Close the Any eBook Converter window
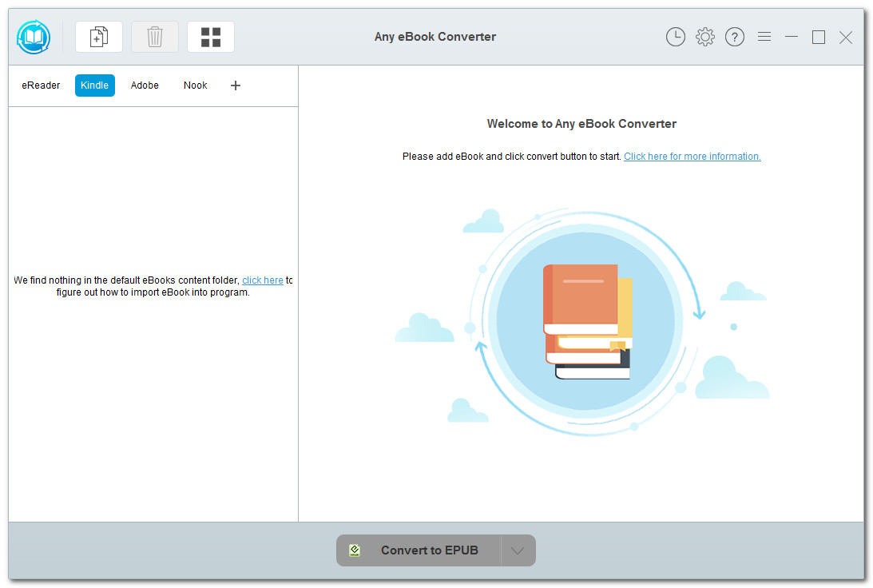Image resolution: width=873 pixels, height=588 pixels. (x=846, y=37)
